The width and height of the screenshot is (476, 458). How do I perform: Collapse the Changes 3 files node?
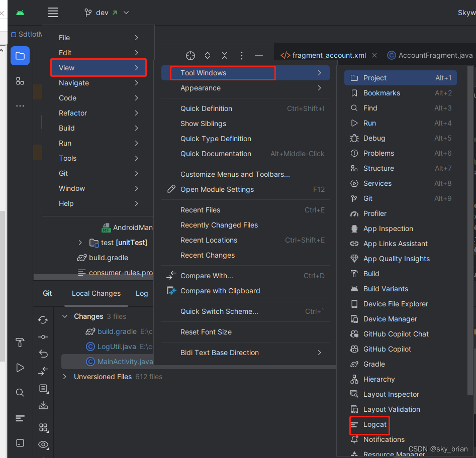pos(65,316)
